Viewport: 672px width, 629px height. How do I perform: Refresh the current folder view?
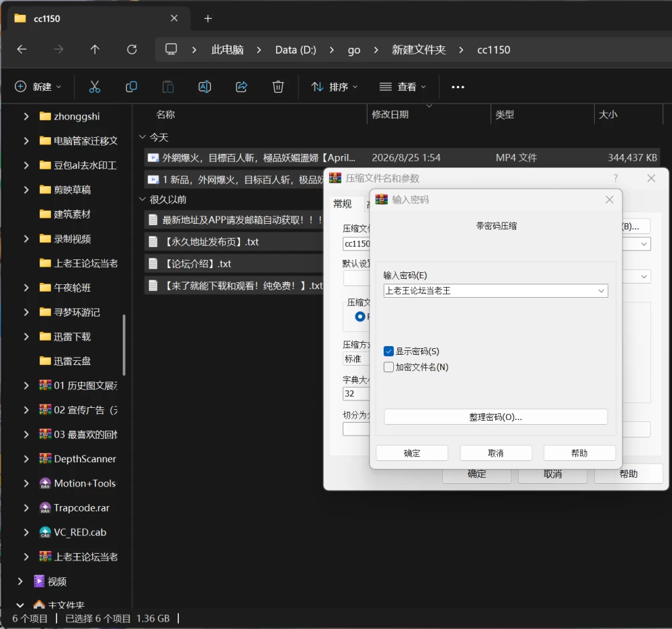click(132, 50)
